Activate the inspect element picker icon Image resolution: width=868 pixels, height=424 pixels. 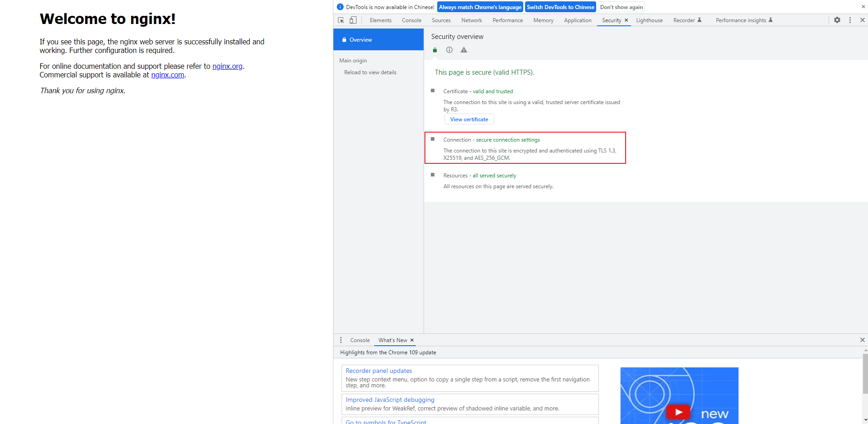coord(341,20)
